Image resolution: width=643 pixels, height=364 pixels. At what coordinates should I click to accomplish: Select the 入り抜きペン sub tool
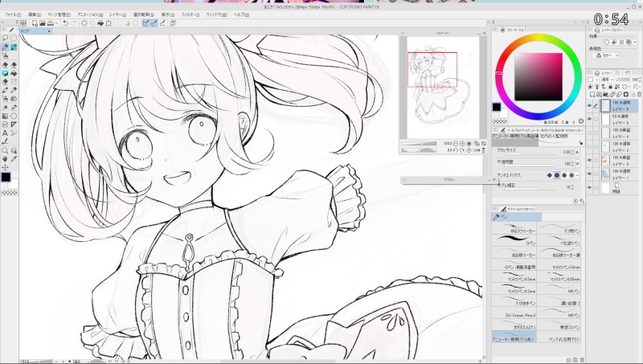tap(514, 301)
